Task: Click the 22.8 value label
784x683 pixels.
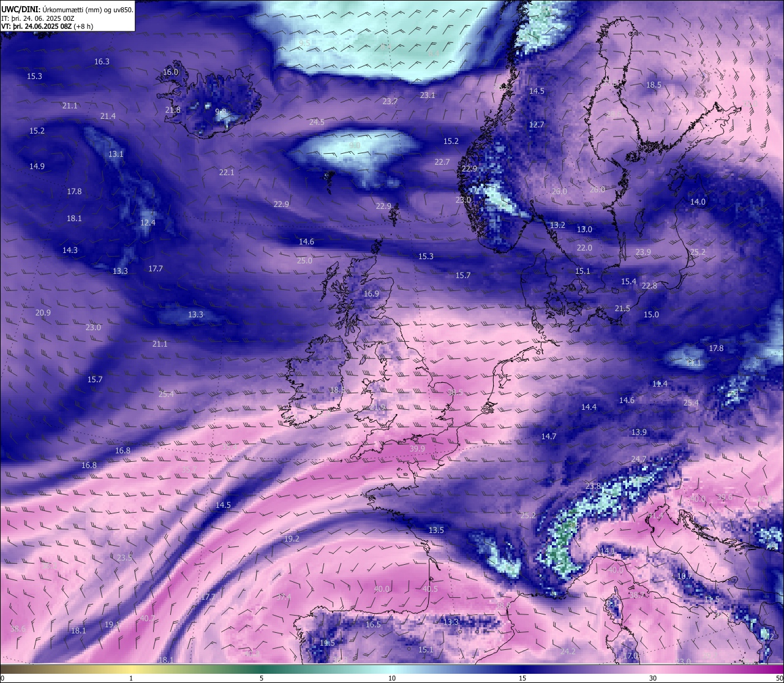Action: (x=649, y=285)
